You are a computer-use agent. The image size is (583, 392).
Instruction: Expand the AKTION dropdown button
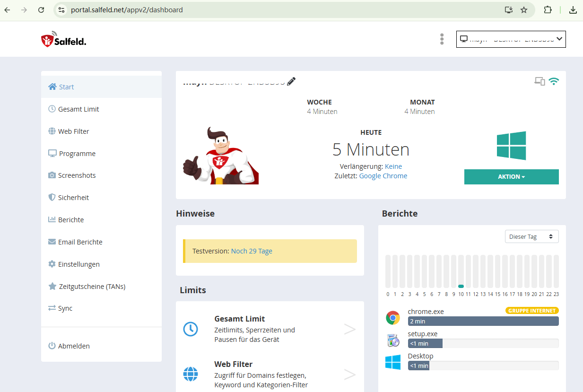coord(511,177)
